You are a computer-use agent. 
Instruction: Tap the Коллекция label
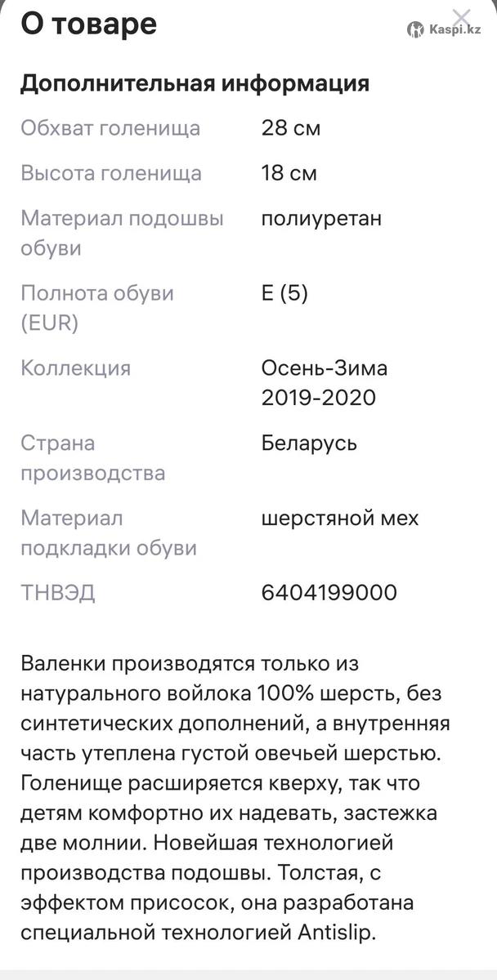(75, 367)
